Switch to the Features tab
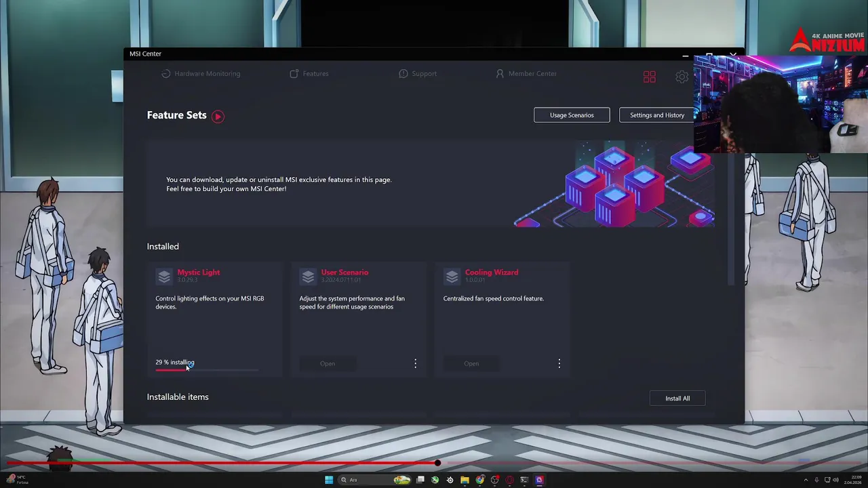Image resolution: width=868 pixels, height=488 pixels. click(309, 73)
